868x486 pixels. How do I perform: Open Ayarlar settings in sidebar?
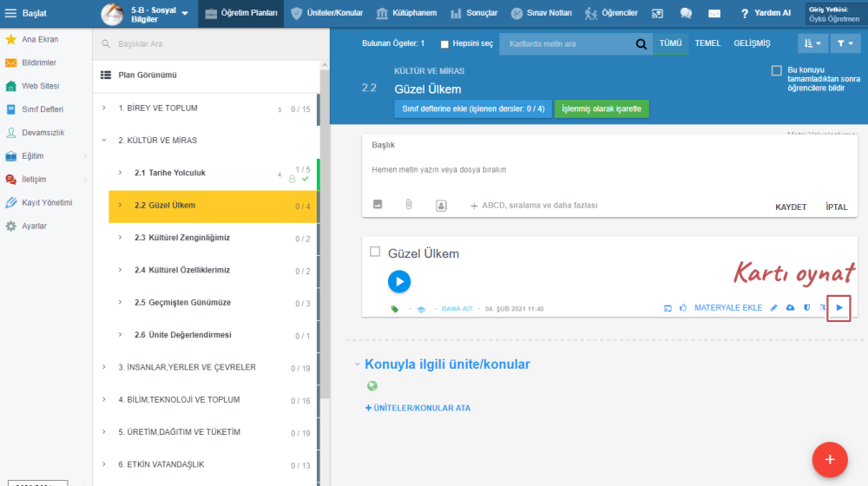point(34,226)
